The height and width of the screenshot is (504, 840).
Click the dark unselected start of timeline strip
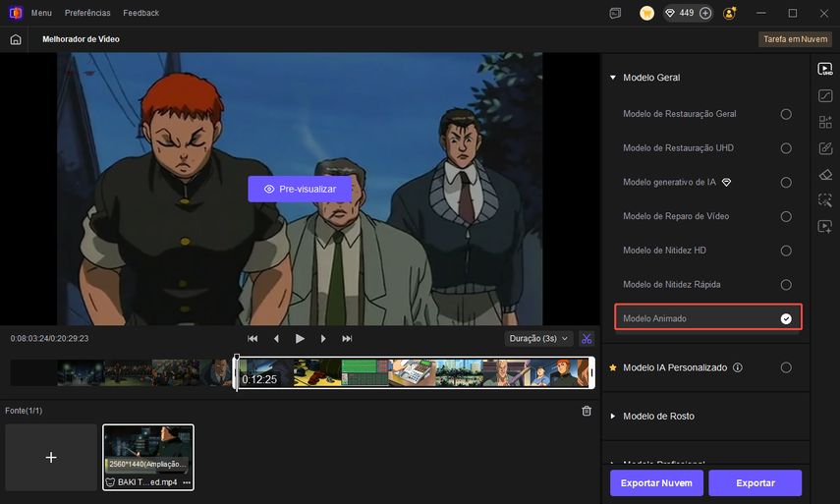point(33,372)
